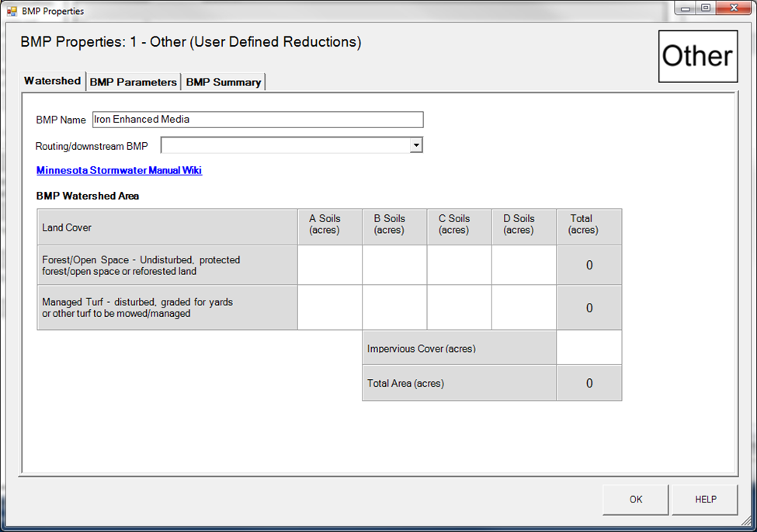Screen dimensions: 757x532
Task: Open the Minnesota Stormwater Manual Wiki link
Action: coord(119,170)
